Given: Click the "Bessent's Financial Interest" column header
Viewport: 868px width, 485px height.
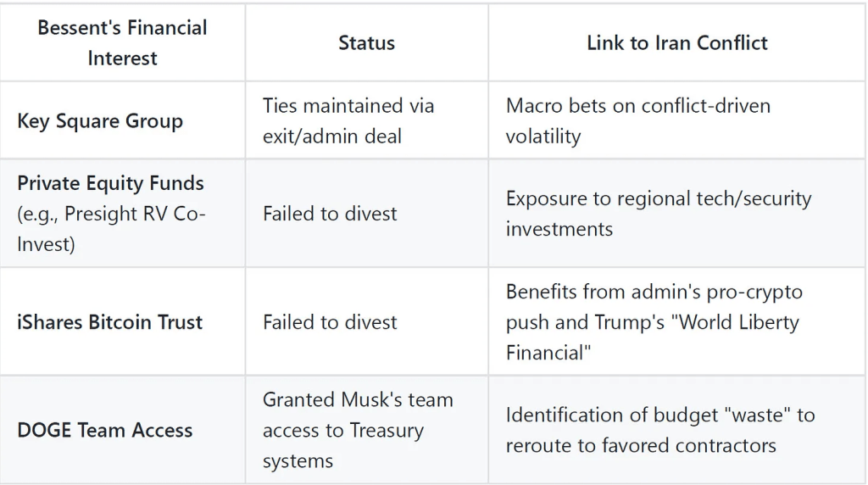Looking at the screenshot, I should click(x=122, y=42).
